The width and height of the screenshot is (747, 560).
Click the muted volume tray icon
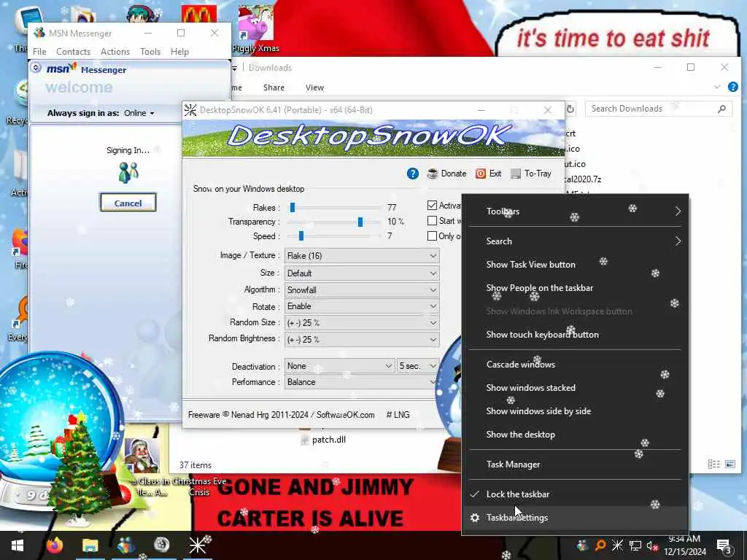[x=652, y=545]
